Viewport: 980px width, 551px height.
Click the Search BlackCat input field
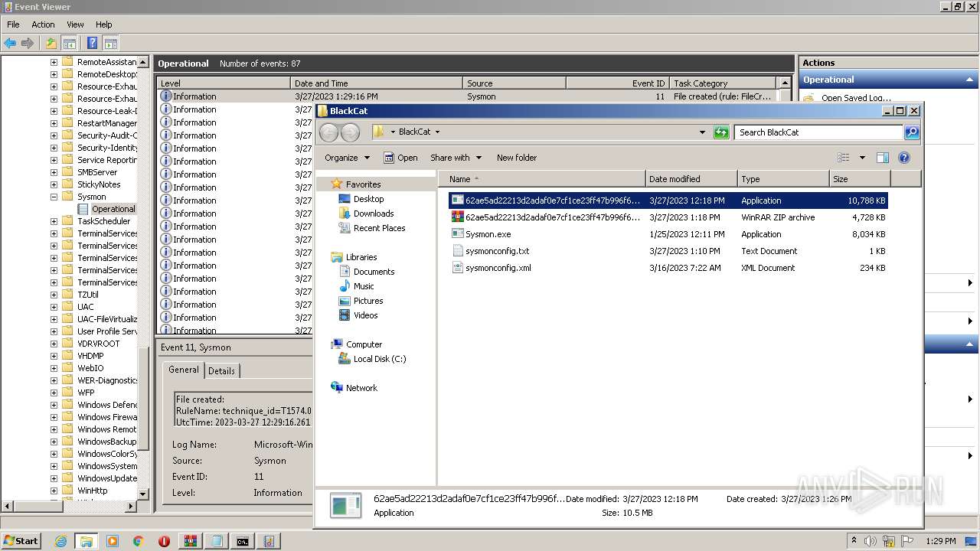(x=818, y=132)
